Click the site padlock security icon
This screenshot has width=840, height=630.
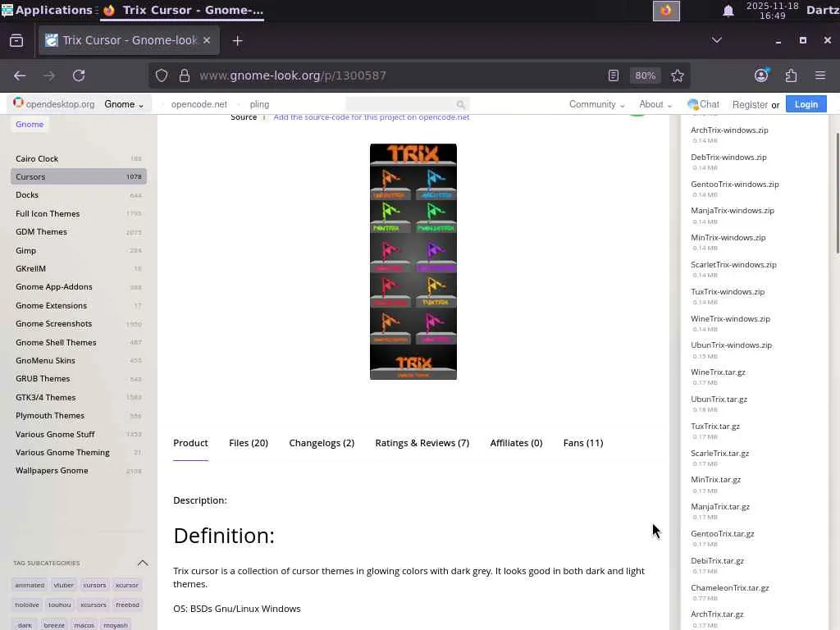pos(185,75)
